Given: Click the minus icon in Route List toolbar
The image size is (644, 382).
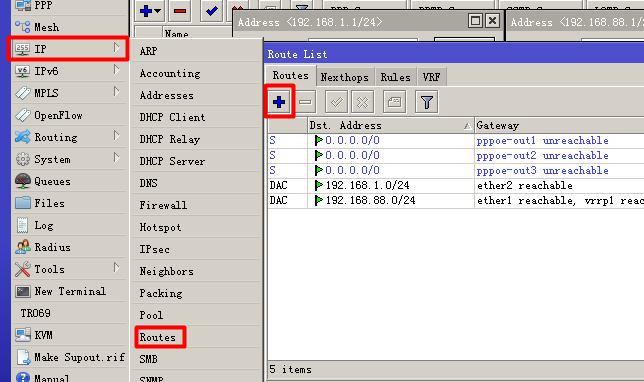Looking at the screenshot, I should [305, 101].
